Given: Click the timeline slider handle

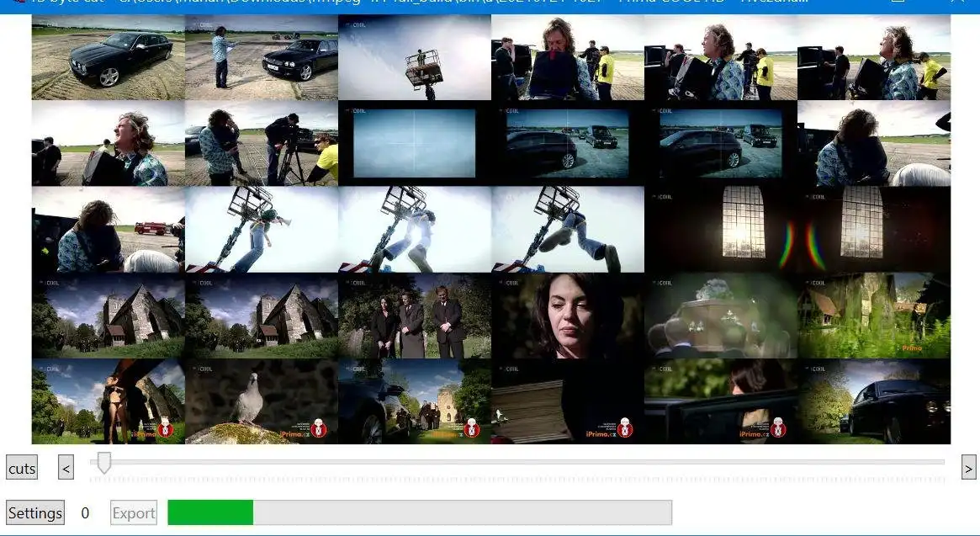Looking at the screenshot, I should 104,463.
